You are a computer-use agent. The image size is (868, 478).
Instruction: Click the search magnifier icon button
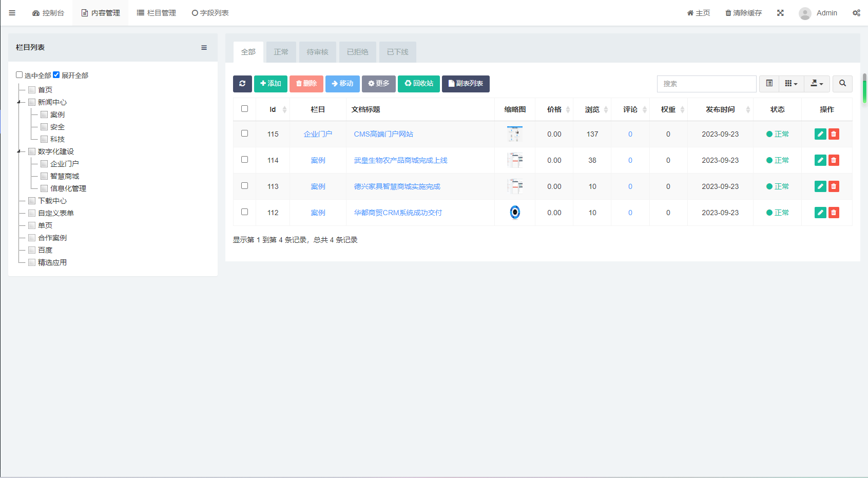click(842, 84)
